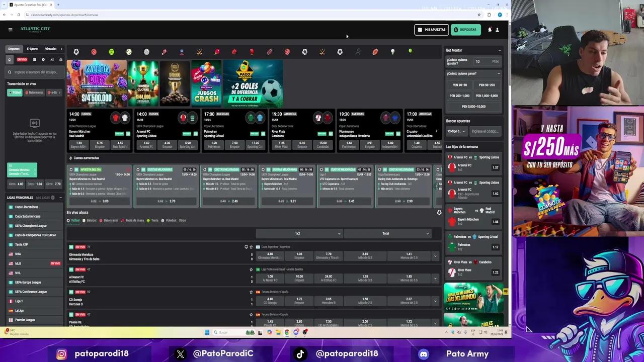This screenshot has width=644, height=362.
Task: Select the tennis ball icon in the sports bar
Action: pos(111,52)
